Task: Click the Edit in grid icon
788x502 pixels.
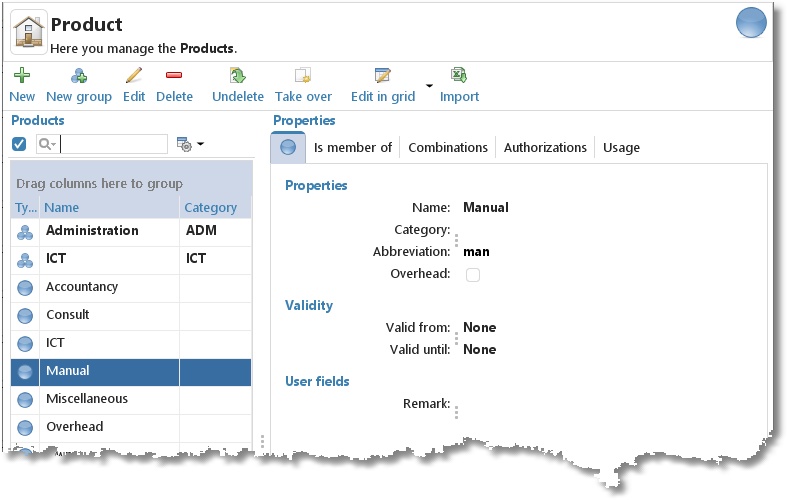Action: tap(382, 75)
